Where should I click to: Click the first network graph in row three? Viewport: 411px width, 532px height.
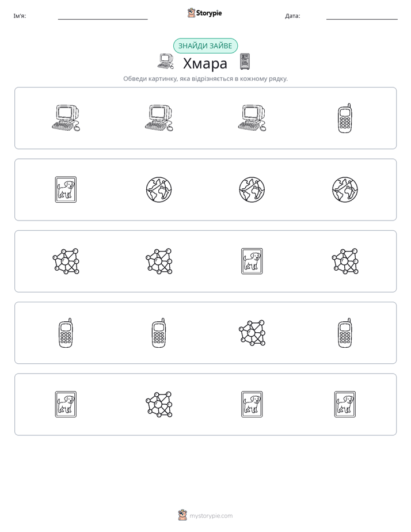click(66, 261)
